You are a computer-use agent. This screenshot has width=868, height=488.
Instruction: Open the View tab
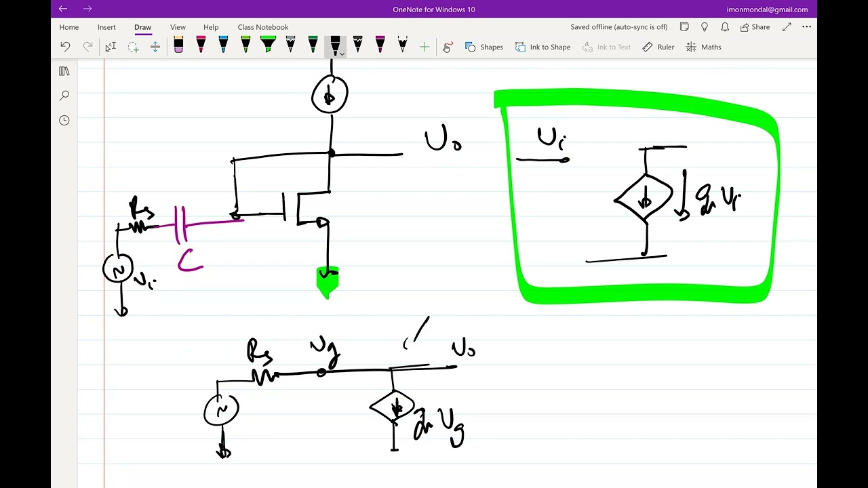178,27
